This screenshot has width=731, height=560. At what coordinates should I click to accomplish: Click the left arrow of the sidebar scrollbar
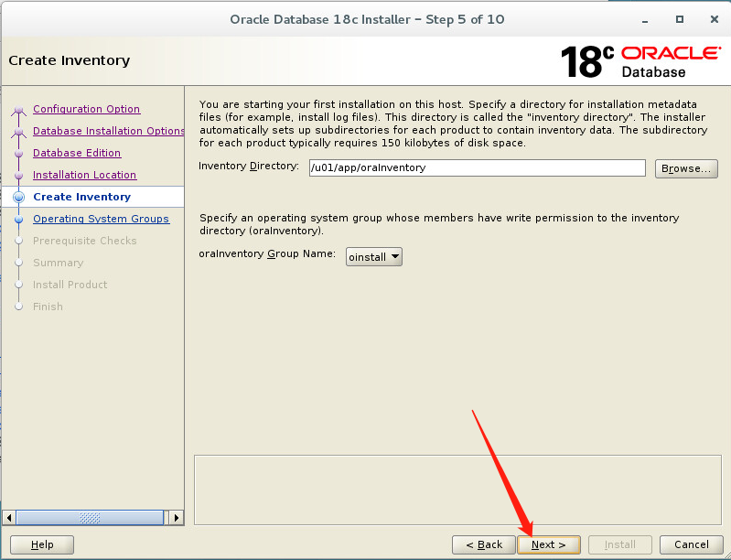click(x=9, y=518)
